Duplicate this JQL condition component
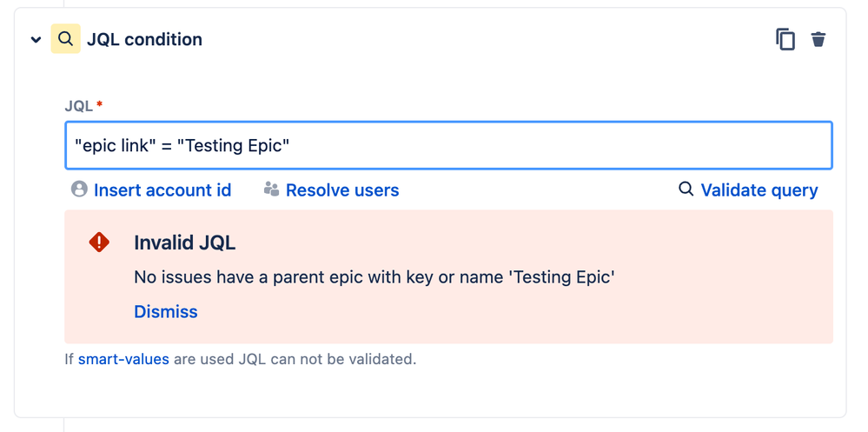Viewport: 868px width, 432px height. click(785, 39)
